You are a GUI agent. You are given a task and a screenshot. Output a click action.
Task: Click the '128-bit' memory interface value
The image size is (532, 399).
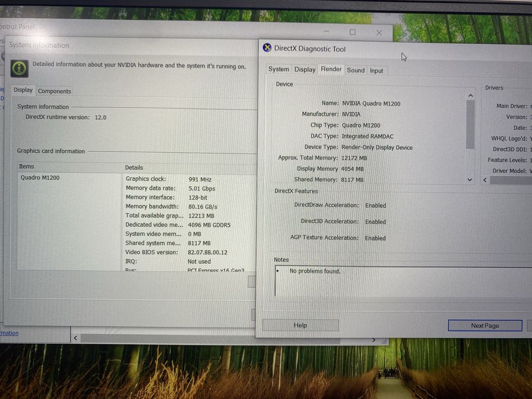[198, 198]
